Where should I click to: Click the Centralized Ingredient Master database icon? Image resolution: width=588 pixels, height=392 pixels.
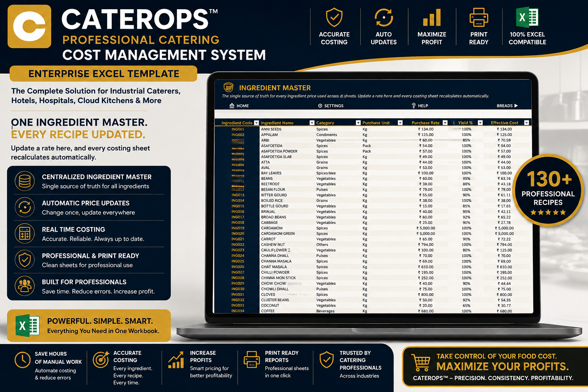(x=25, y=181)
